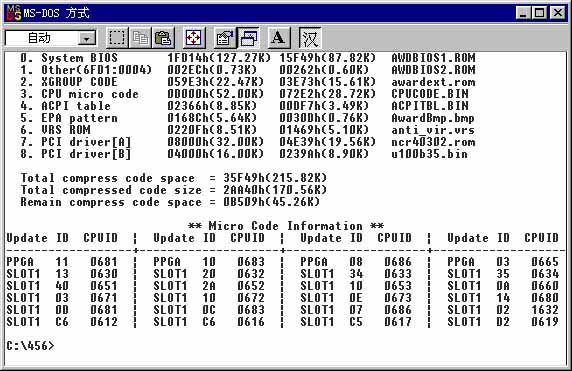Switch to full screen mode icon
The image size is (572, 371).
coord(193,38)
